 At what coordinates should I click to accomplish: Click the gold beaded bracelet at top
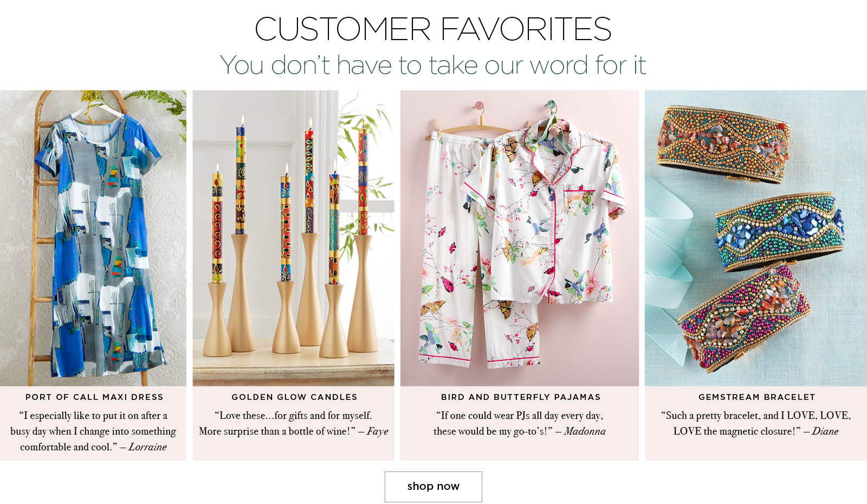pyautogui.click(x=723, y=144)
